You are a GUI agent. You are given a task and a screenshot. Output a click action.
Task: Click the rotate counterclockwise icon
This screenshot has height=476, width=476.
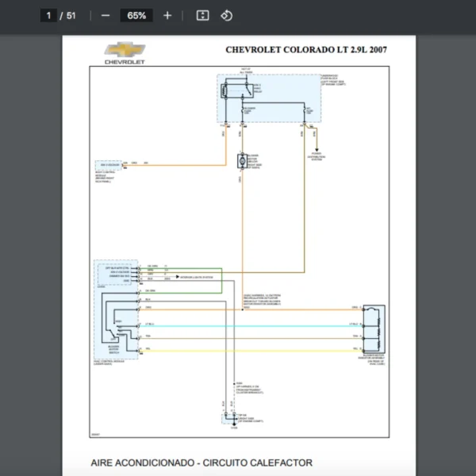(226, 16)
